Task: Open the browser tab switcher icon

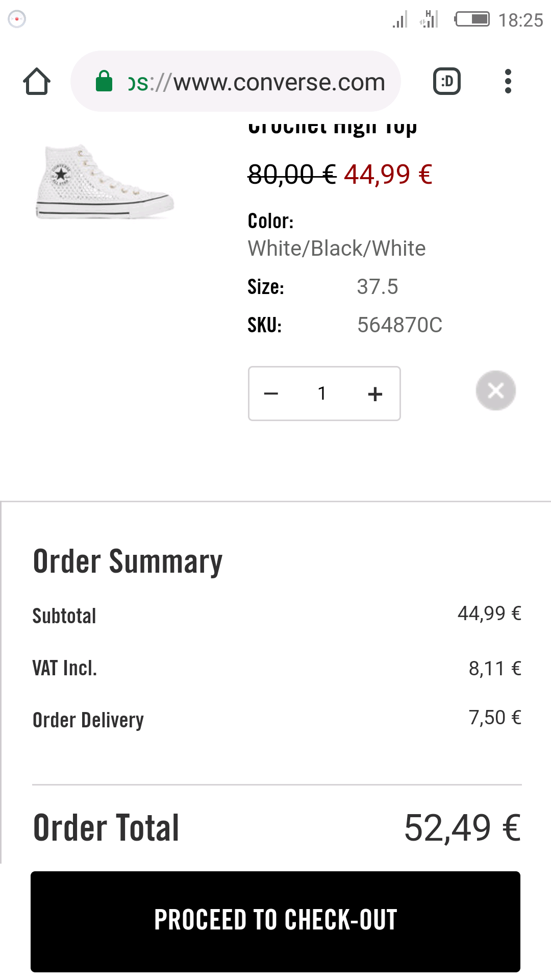Action: pyautogui.click(x=447, y=81)
